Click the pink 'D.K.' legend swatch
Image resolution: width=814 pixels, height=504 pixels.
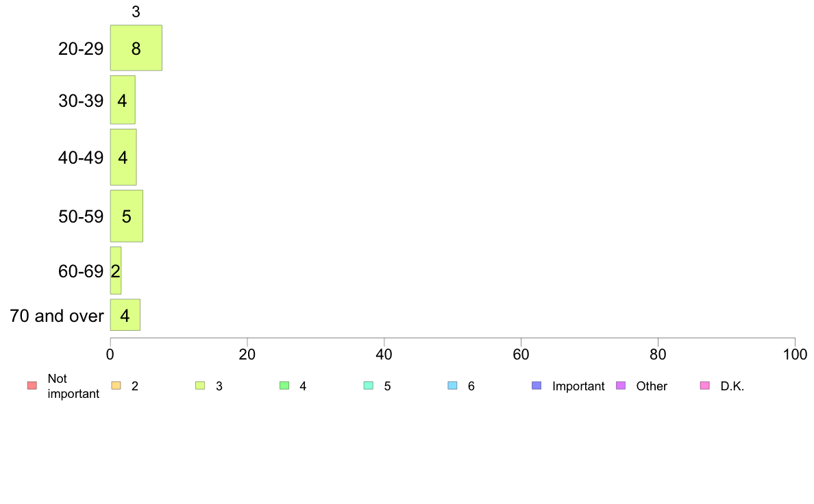(705, 386)
